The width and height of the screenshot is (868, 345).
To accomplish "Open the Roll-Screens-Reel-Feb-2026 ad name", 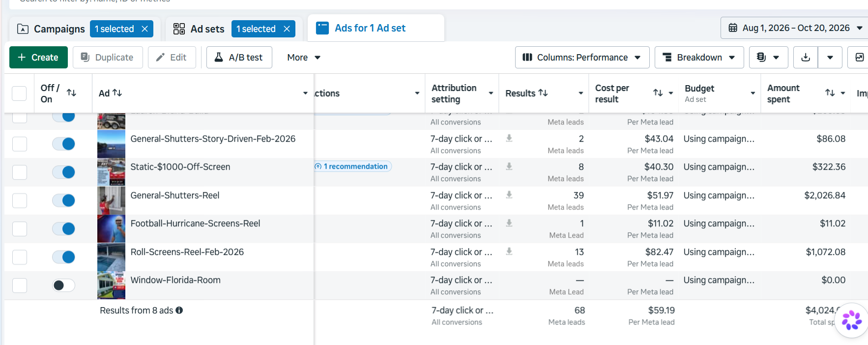I will tap(187, 252).
